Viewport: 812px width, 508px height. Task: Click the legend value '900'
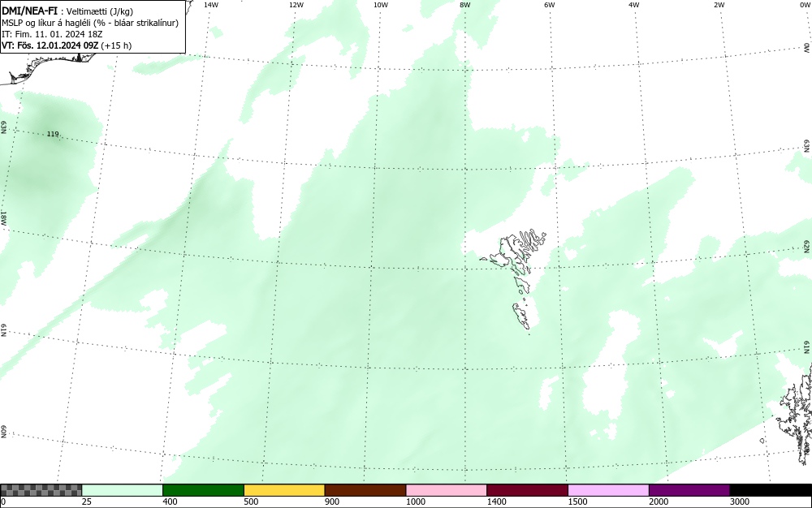(332, 502)
